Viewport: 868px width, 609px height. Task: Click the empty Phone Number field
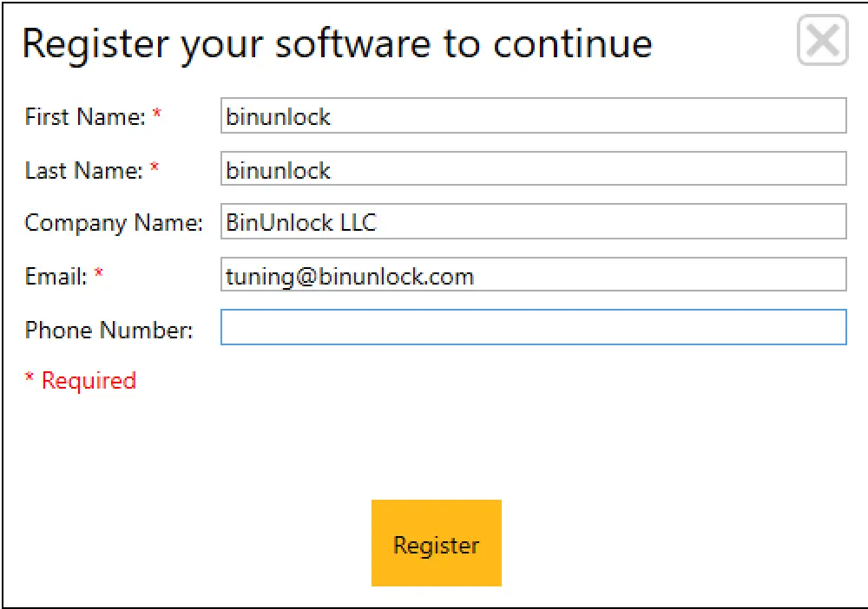pyautogui.click(x=533, y=328)
